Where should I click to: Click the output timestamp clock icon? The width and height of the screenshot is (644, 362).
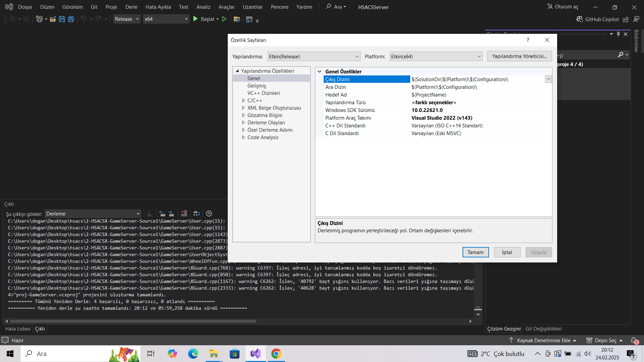tap(209, 214)
